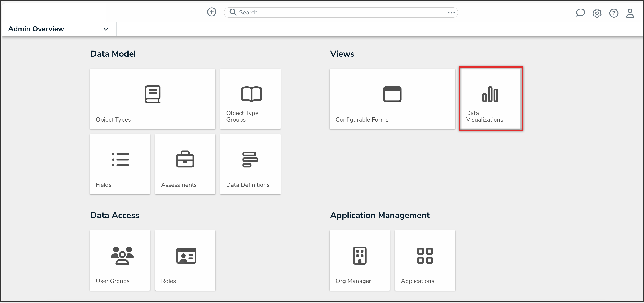Click the plus quick-create icon
Screen dimensions: 644x303
point(212,12)
